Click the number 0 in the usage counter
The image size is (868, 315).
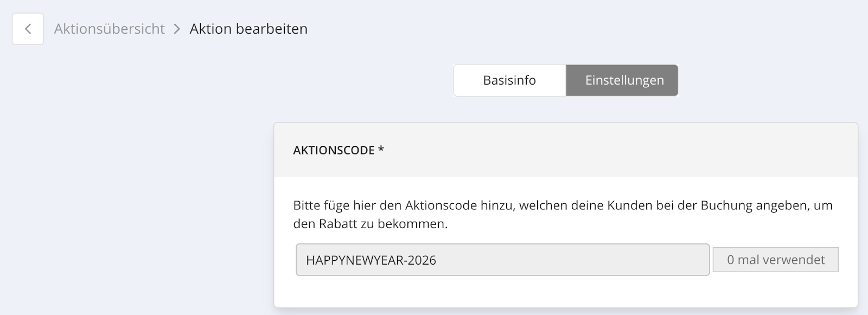coord(731,260)
